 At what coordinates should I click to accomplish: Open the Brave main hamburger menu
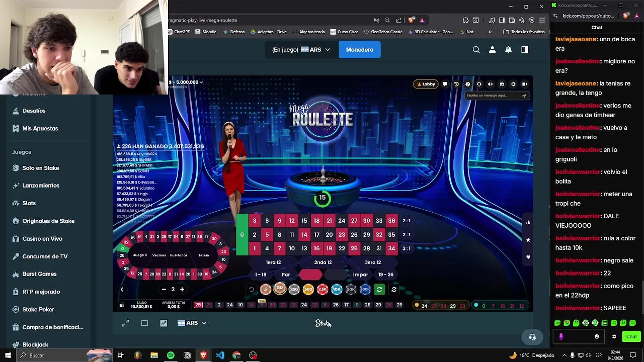pos(542,20)
